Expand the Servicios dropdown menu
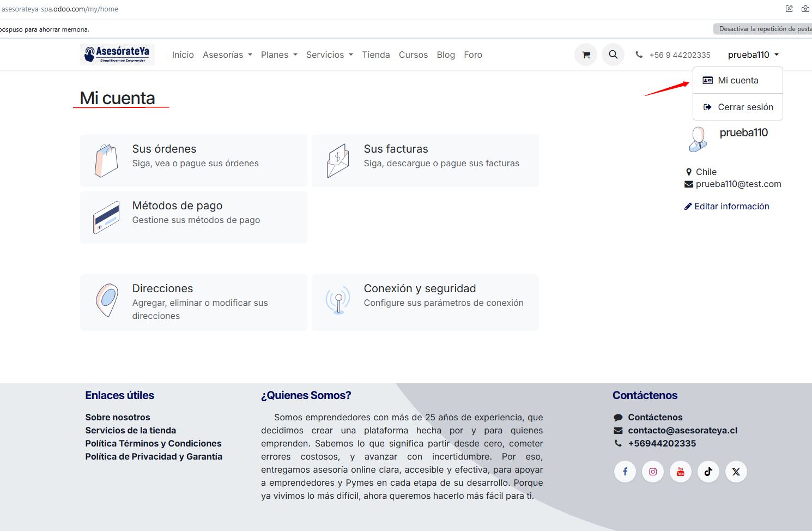Screen dimensions: 812x531 (x=329, y=55)
